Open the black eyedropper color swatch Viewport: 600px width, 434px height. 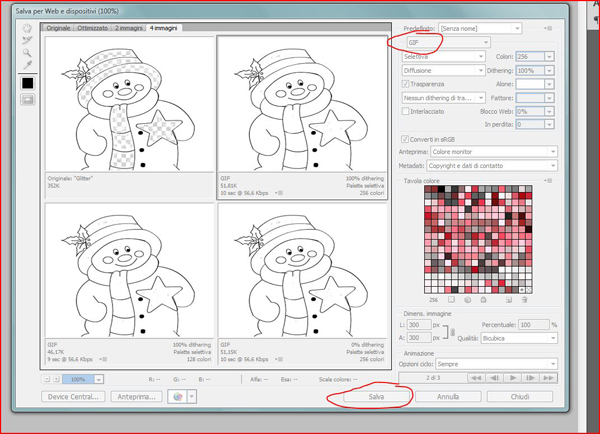[x=28, y=83]
